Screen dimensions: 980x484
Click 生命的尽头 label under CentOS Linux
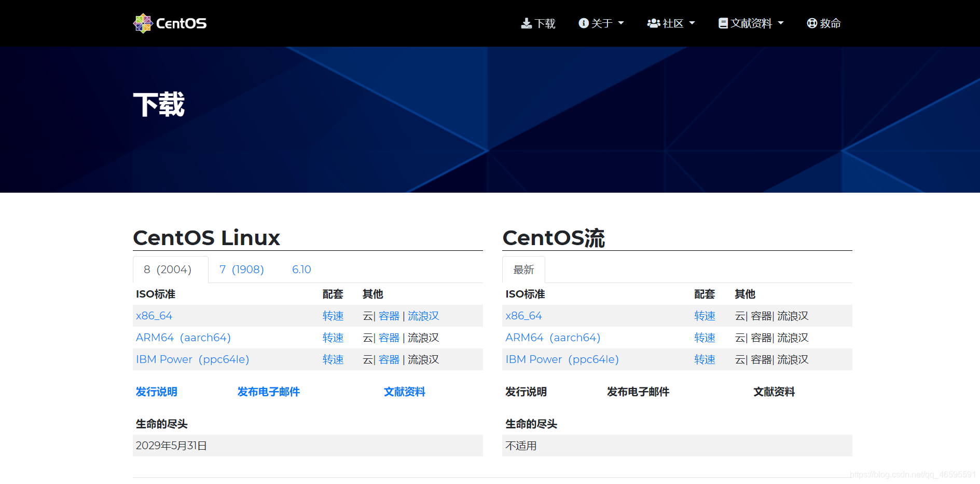162,424
